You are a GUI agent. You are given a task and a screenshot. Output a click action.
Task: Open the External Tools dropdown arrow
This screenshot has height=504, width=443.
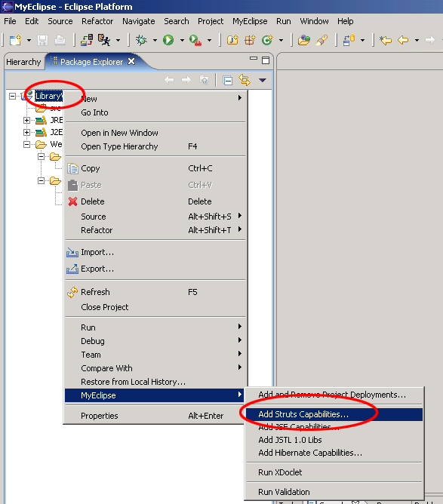(x=209, y=41)
